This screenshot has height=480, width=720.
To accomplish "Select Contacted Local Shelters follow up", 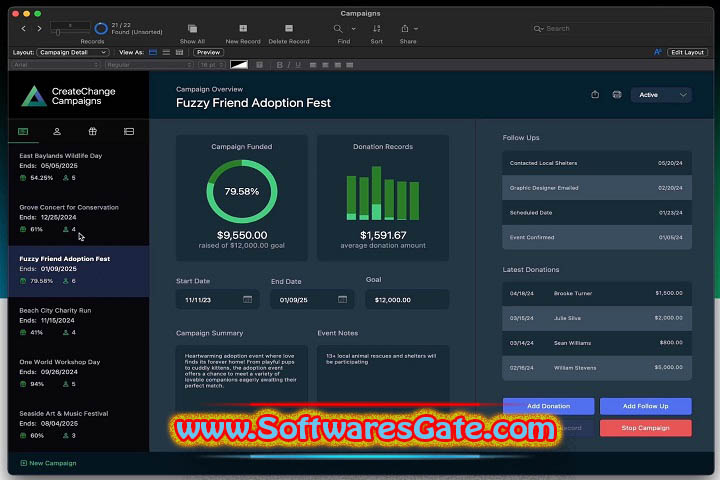I will 597,163.
